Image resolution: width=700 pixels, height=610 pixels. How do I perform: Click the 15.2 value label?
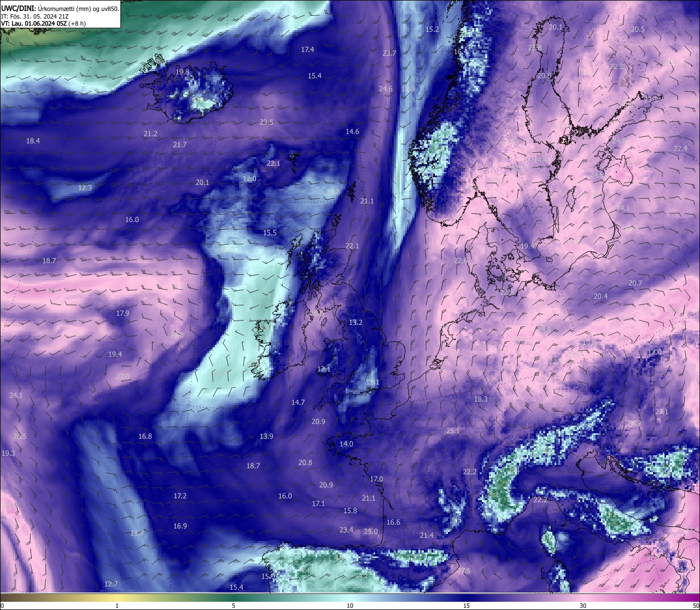(432, 30)
